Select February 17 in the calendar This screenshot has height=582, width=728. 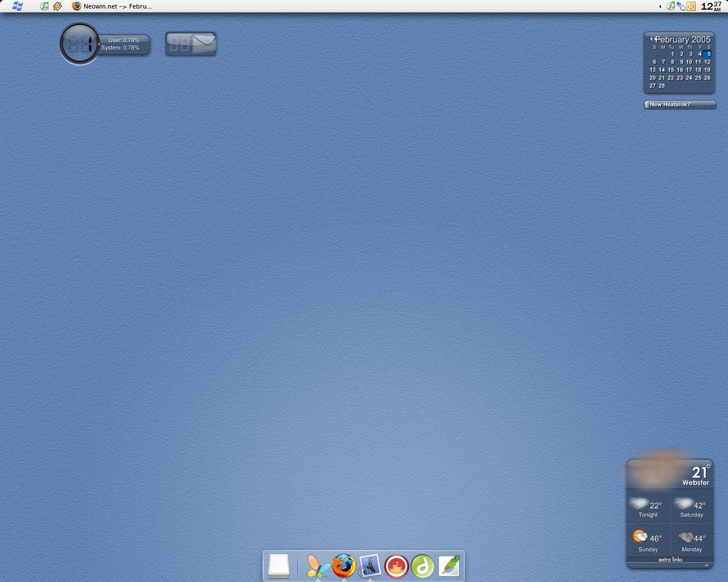pos(689,70)
